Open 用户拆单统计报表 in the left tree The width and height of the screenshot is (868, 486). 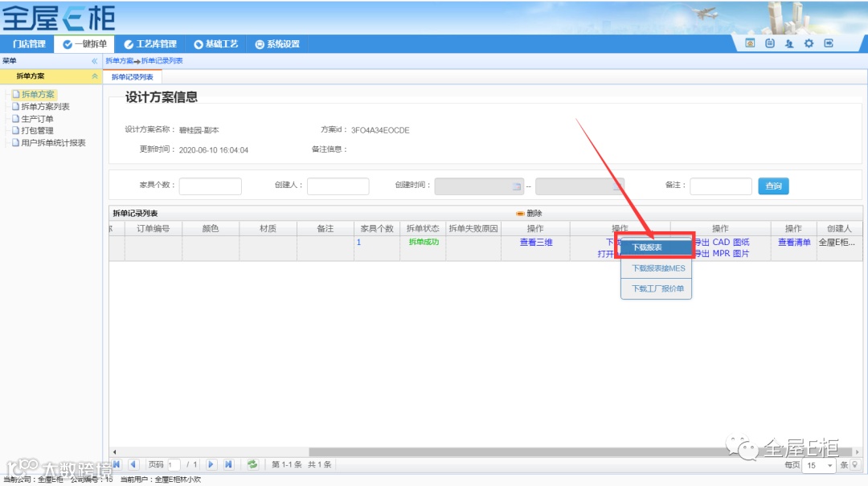53,143
